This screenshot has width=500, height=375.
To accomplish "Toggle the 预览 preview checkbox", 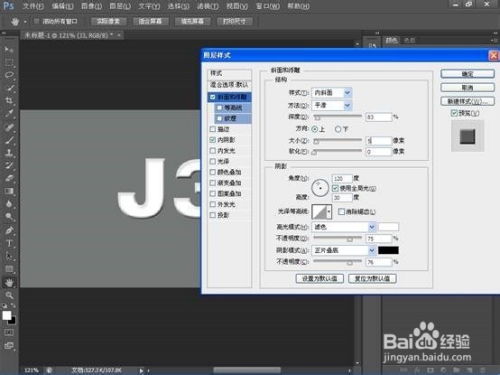I will pos(454,113).
